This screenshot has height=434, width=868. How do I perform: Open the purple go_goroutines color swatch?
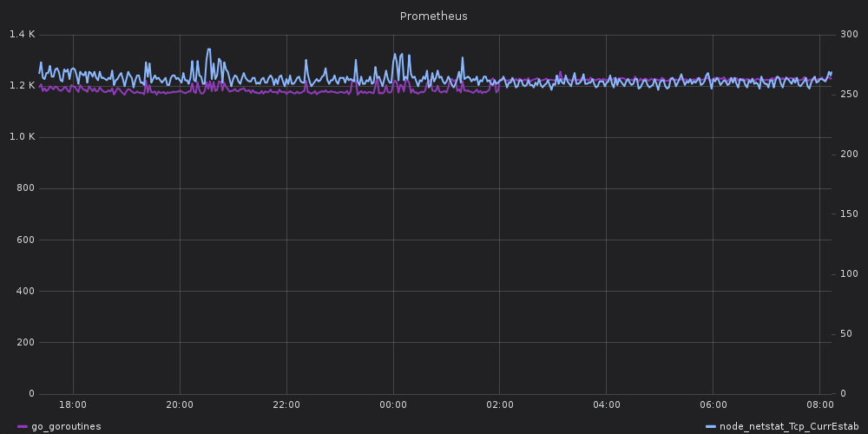[x=23, y=427]
